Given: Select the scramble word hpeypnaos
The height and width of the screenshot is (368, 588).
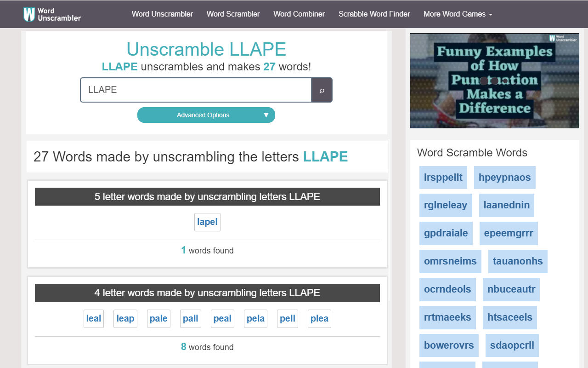Looking at the screenshot, I should coord(504,178).
